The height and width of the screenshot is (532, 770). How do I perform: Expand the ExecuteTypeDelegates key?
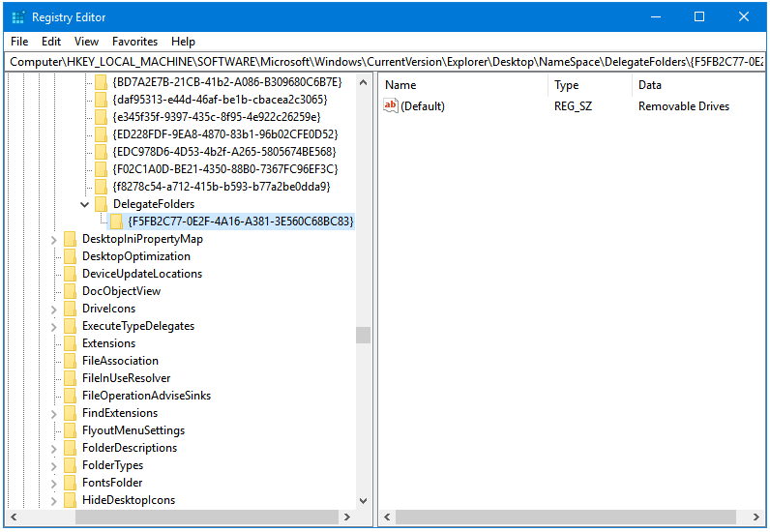[x=54, y=327]
